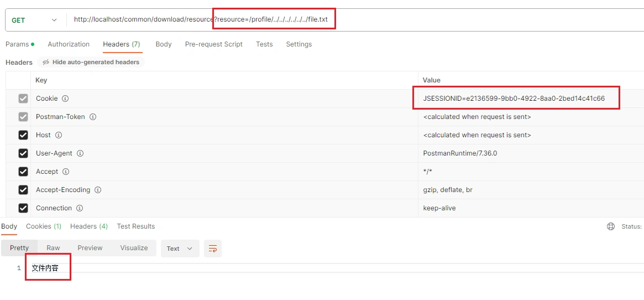The image size is (644, 300).
Task: Open the GET method dropdown
Action: click(34, 20)
